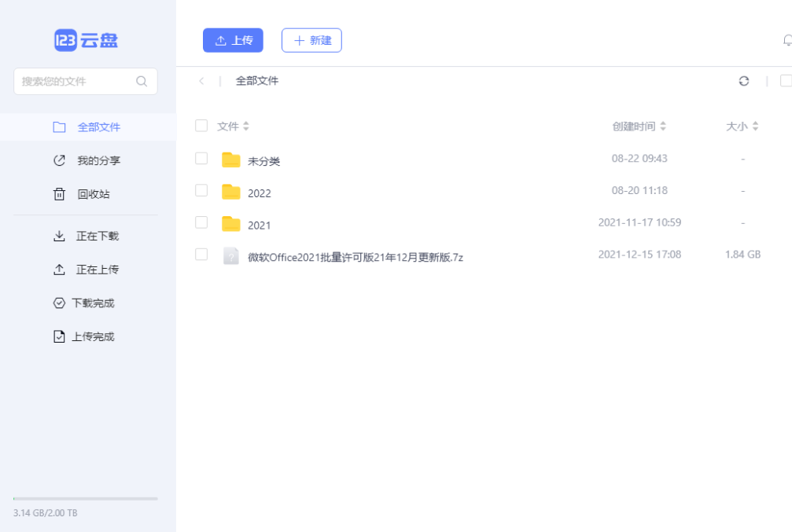The width and height of the screenshot is (792, 532).
Task: Click the storage usage bar showing 3.14 GB/2.00 TB
Action: 85,497
